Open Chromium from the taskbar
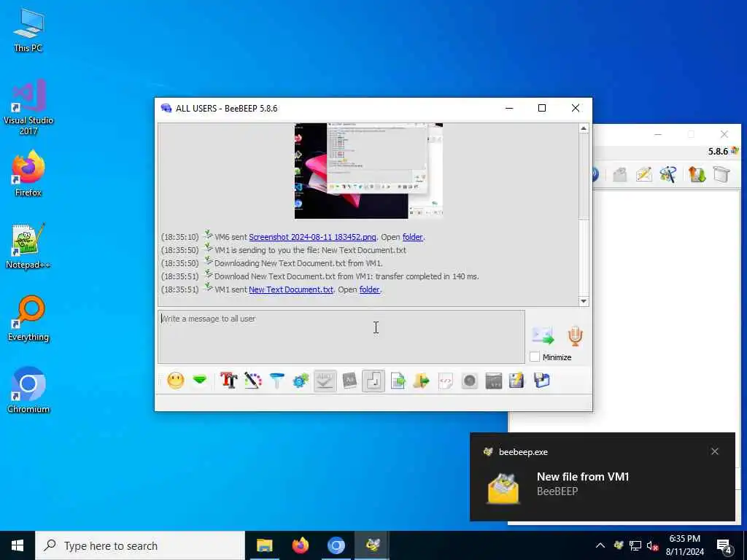 [336, 545]
